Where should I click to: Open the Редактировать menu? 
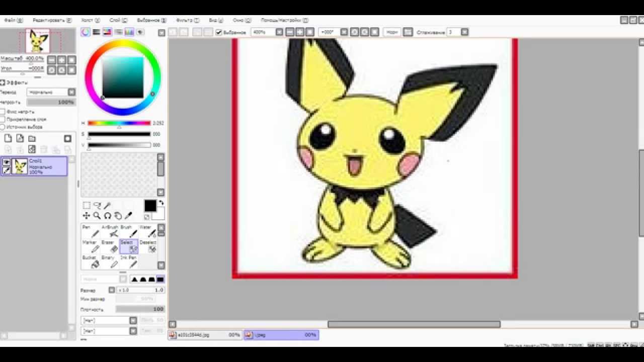(x=51, y=21)
